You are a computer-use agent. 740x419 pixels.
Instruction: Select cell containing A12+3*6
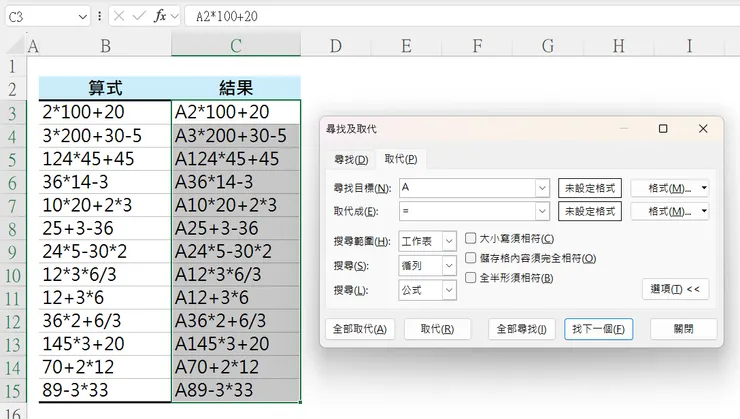coord(236,298)
